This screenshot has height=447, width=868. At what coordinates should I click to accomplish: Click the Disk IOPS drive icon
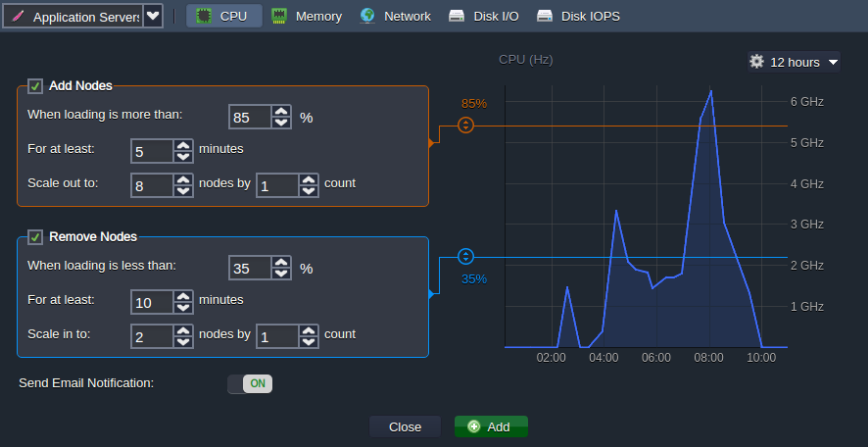click(x=545, y=16)
